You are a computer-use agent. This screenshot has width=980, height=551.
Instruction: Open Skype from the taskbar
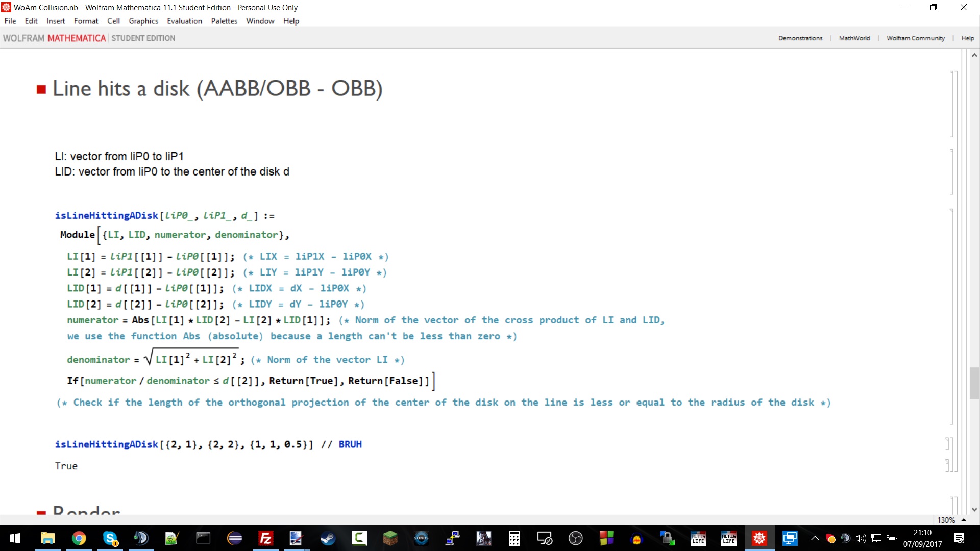tap(110, 538)
